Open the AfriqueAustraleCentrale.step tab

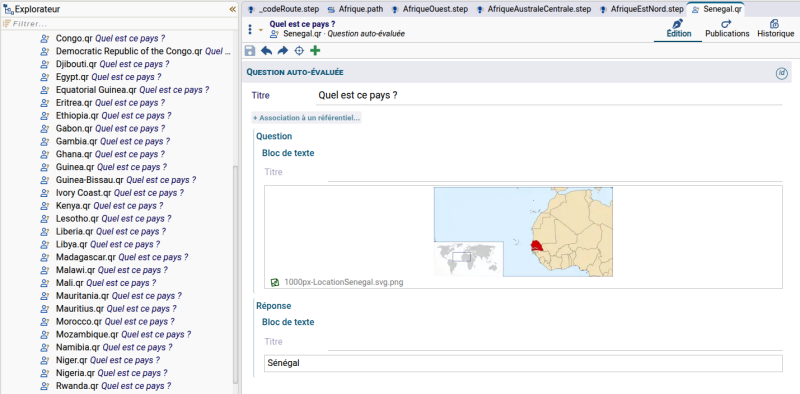534,9
